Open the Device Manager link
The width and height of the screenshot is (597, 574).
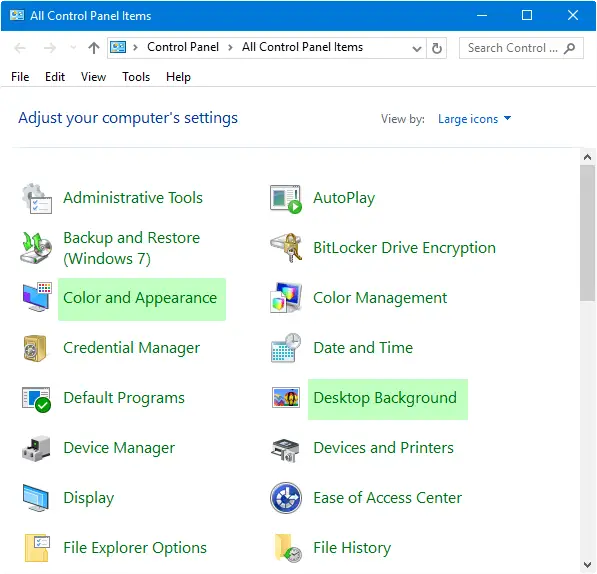(x=119, y=448)
